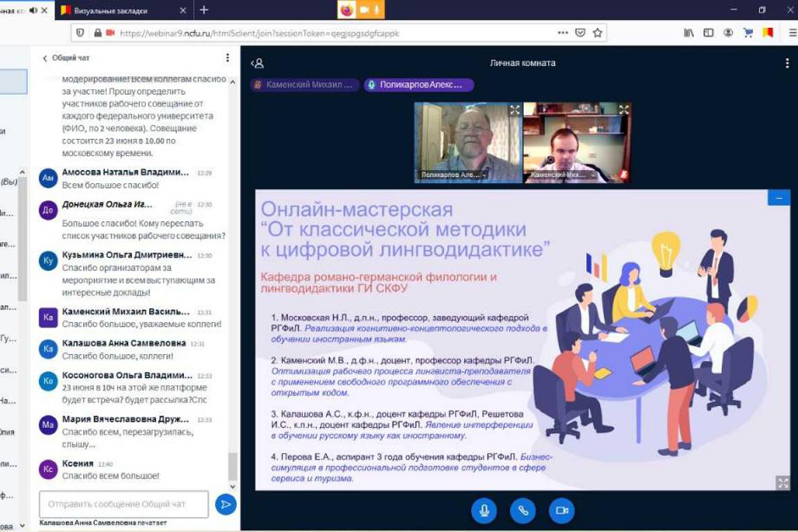Open shopping cart extension icon
798x532 pixels.
click(748, 32)
